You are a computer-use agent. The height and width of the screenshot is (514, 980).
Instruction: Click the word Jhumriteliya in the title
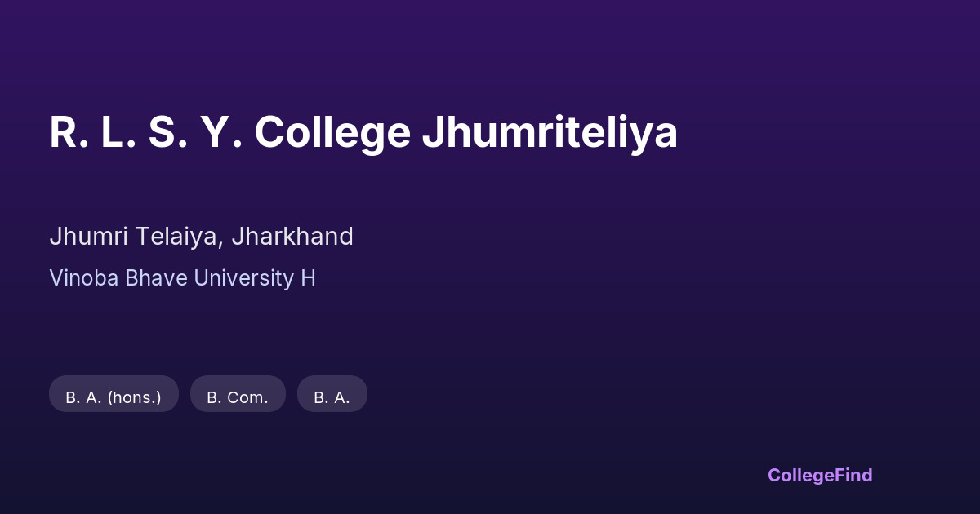550,132
